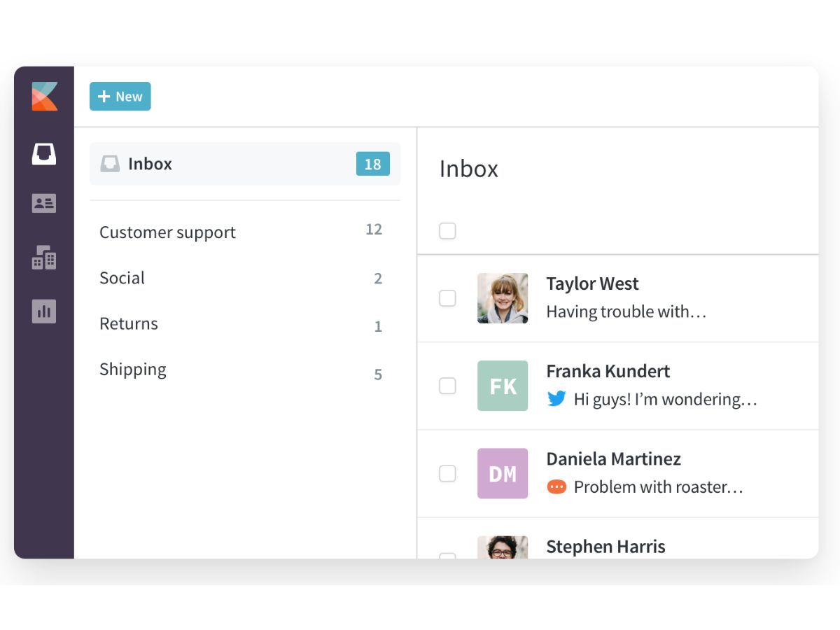This screenshot has width=840, height=630.
Task: Check the Daniela Martinez conversation checkbox
Action: (447, 474)
